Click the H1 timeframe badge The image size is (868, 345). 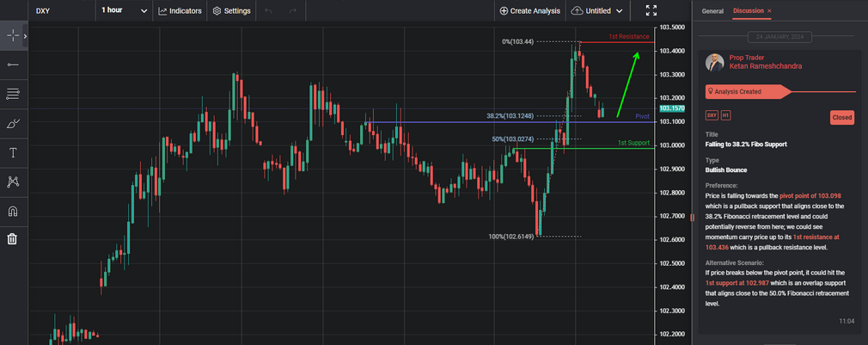[725, 116]
